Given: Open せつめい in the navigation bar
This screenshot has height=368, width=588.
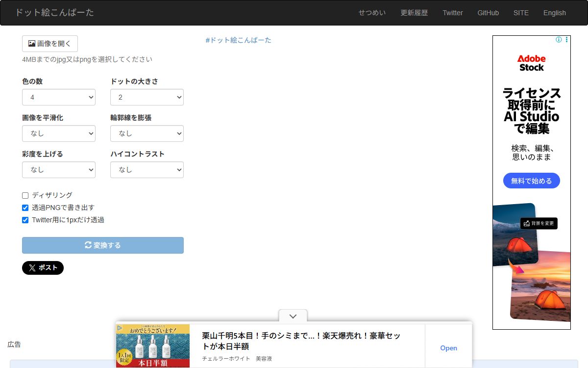Looking at the screenshot, I should click(372, 13).
